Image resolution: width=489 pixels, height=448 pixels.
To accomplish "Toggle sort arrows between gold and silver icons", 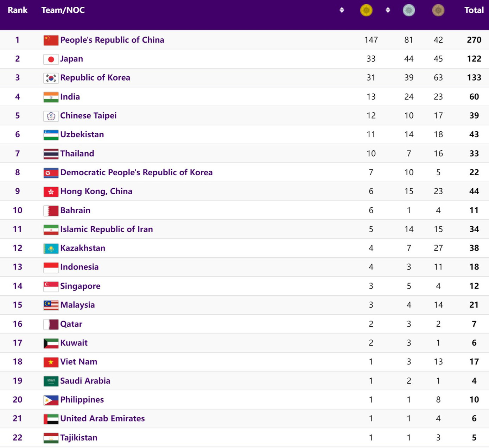I will [388, 10].
